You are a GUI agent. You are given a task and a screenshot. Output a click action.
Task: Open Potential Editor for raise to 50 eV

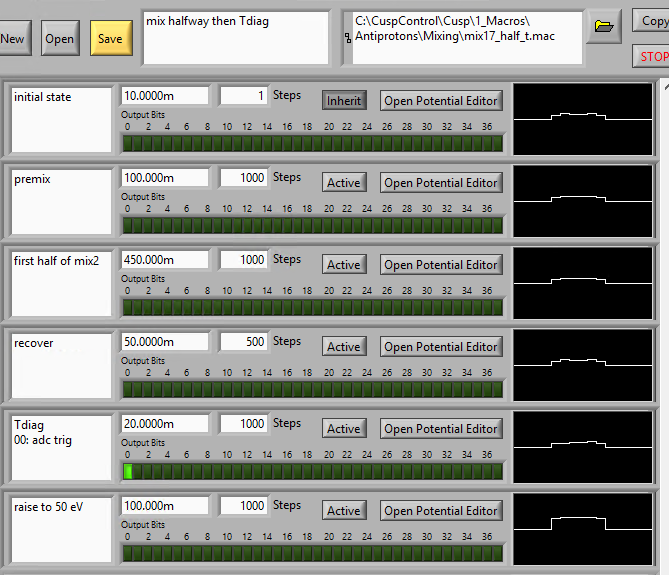point(440,510)
